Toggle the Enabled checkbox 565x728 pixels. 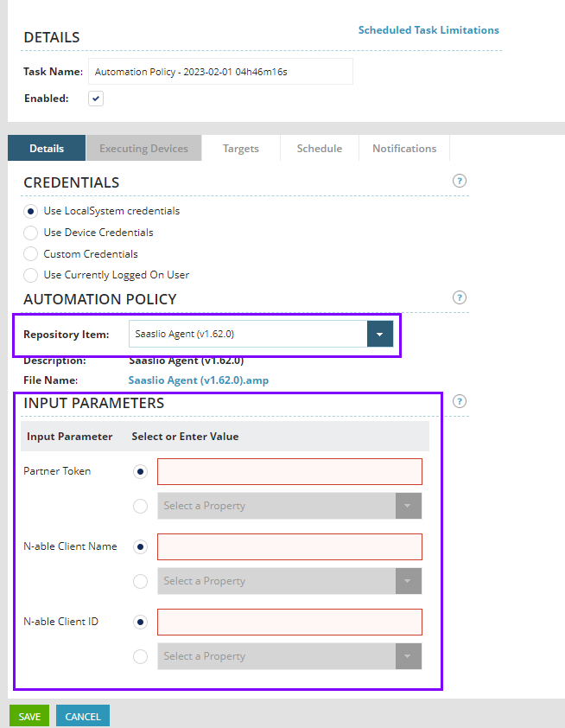click(x=96, y=99)
